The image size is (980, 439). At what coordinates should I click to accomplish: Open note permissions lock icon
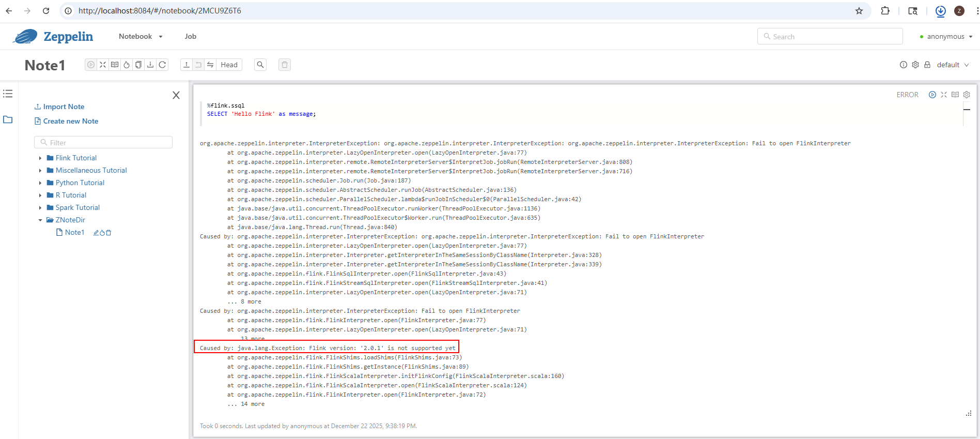[927, 65]
